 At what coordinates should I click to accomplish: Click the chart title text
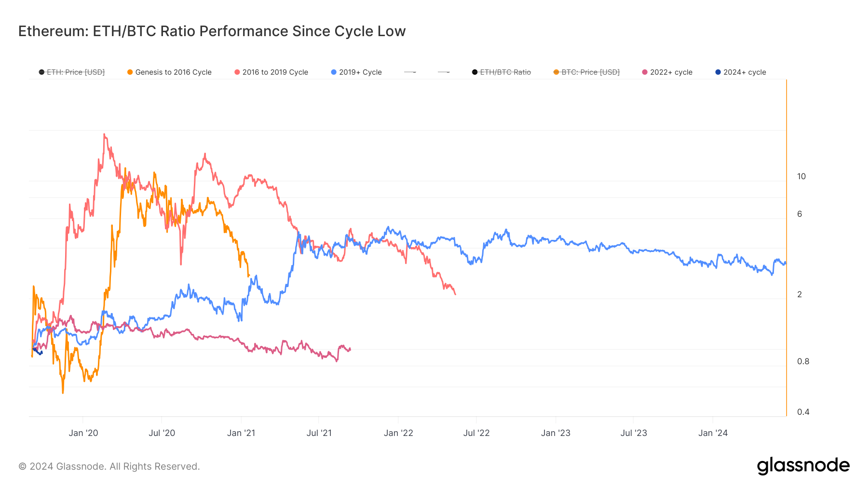pyautogui.click(x=212, y=31)
